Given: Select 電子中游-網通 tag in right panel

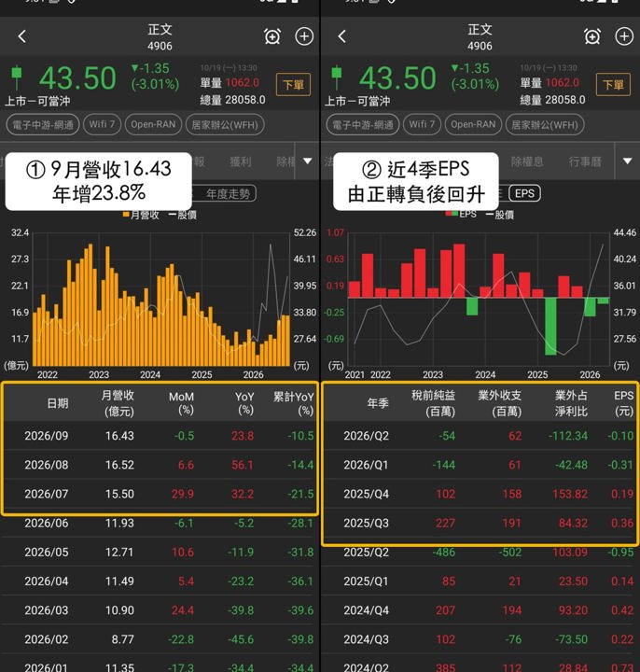Looking at the screenshot, I should coord(363,125).
